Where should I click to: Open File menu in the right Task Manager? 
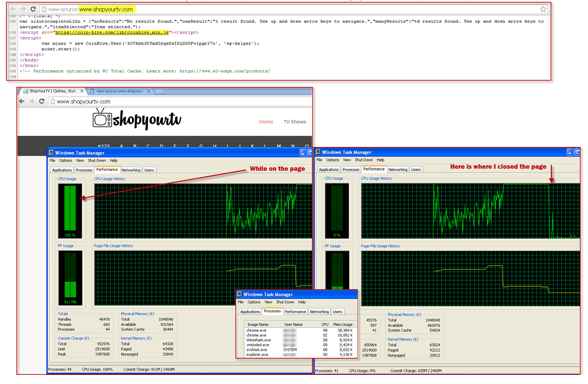click(x=319, y=159)
